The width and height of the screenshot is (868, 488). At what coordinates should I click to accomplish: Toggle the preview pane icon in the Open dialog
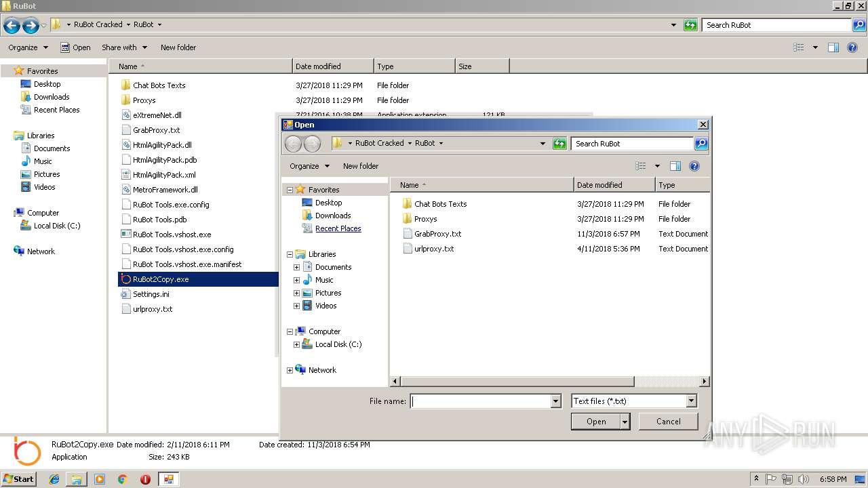point(675,166)
